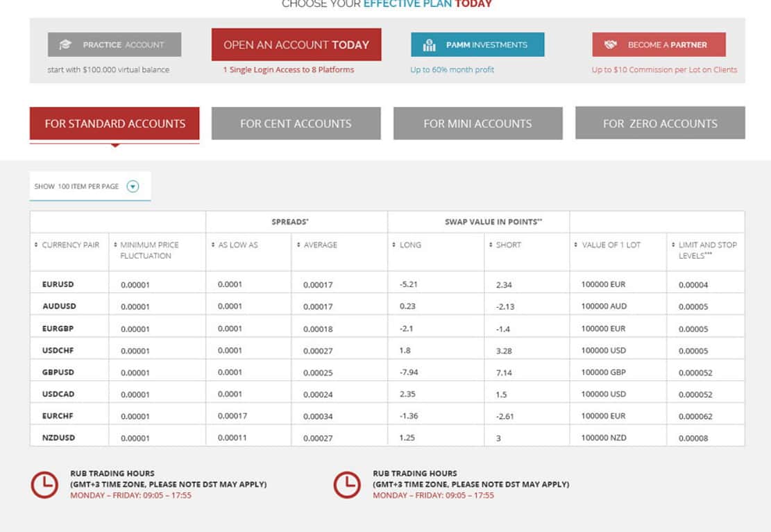Click the Practice Account button
Screen dimensions: 771x532
(x=115, y=45)
